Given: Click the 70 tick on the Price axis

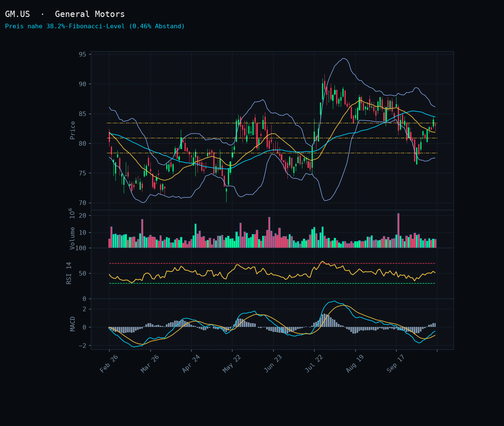Looking at the screenshot, I should [x=82, y=203].
